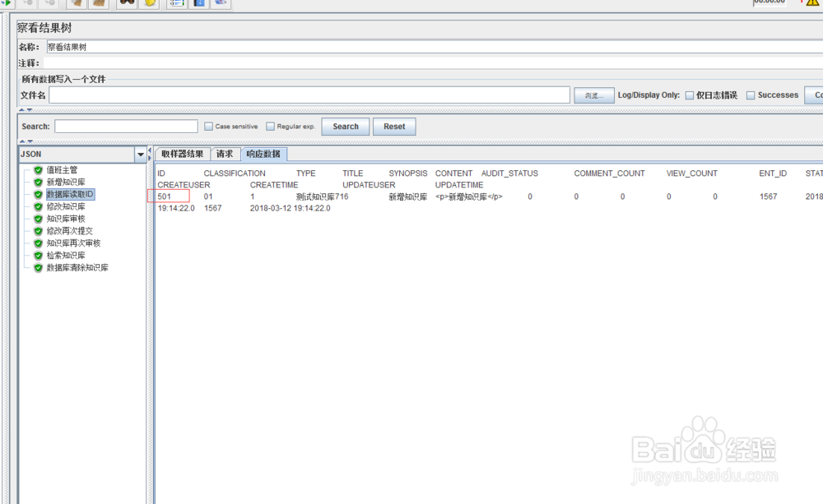The width and height of the screenshot is (823, 504).
Task: Select 检索知识库 sampler result
Action: tap(66, 256)
